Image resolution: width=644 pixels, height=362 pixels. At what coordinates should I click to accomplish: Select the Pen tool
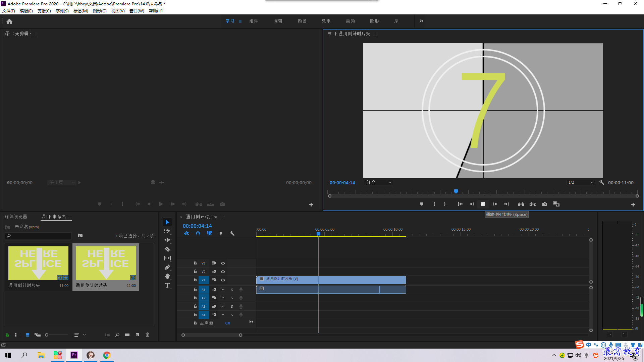pos(167,267)
